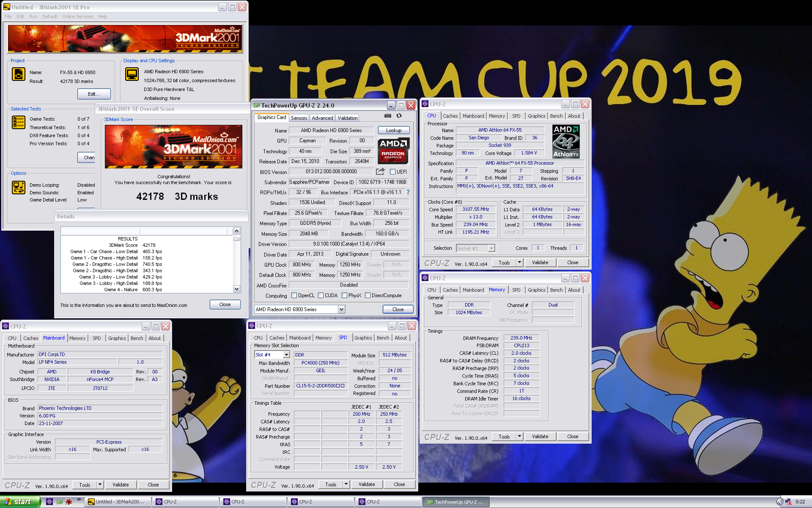The width and height of the screenshot is (812, 508).
Task: Switch to TechPowerUp GPU-Z taskbar item
Action: 457,502
